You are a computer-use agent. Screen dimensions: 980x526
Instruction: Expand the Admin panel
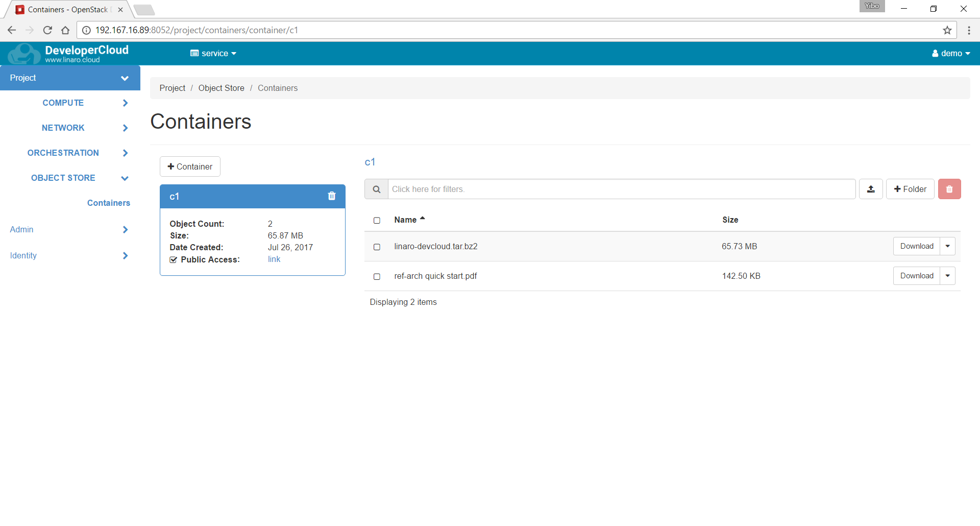click(x=70, y=229)
